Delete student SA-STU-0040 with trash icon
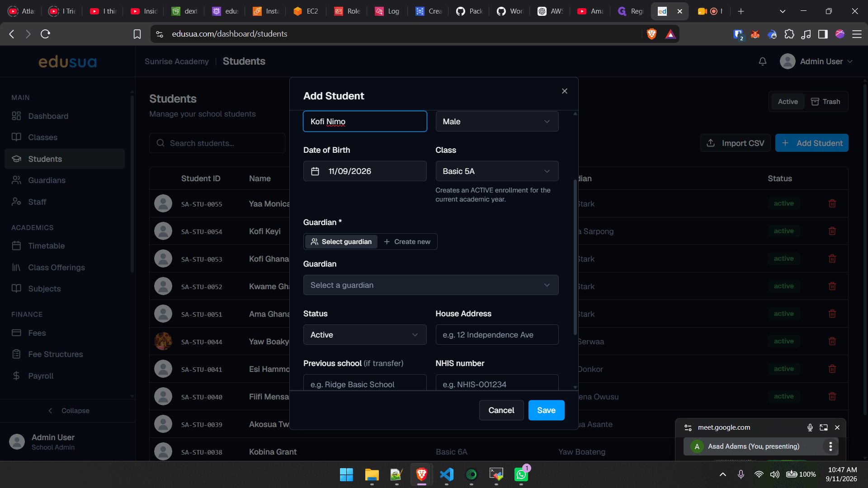Viewport: 868px width, 488px height. (x=832, y=397)
